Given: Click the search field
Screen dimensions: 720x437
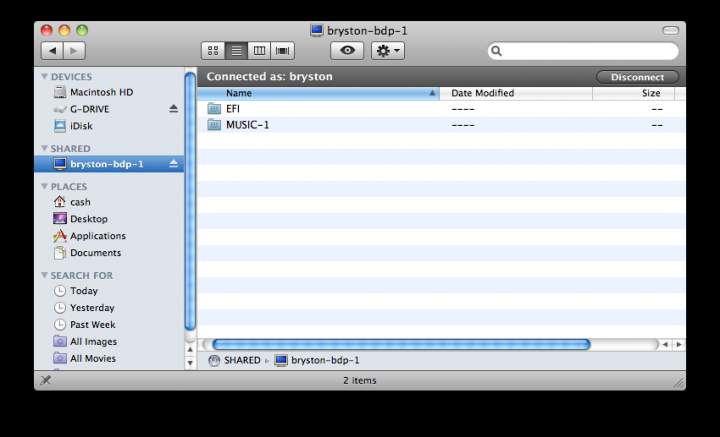Looking at the screenshot, I should 583,51.
